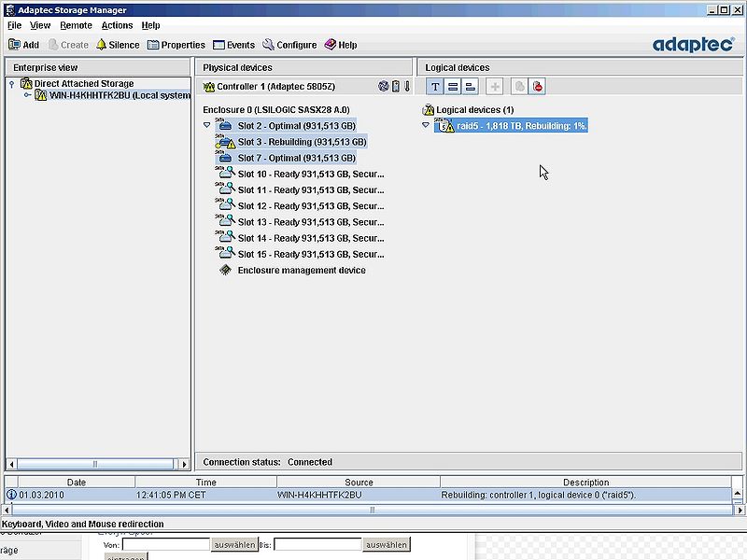This screenshot has height=560, width=747.
Task: Select Slot 2 - Optimal drive
Action: click(x=296, y=126)
